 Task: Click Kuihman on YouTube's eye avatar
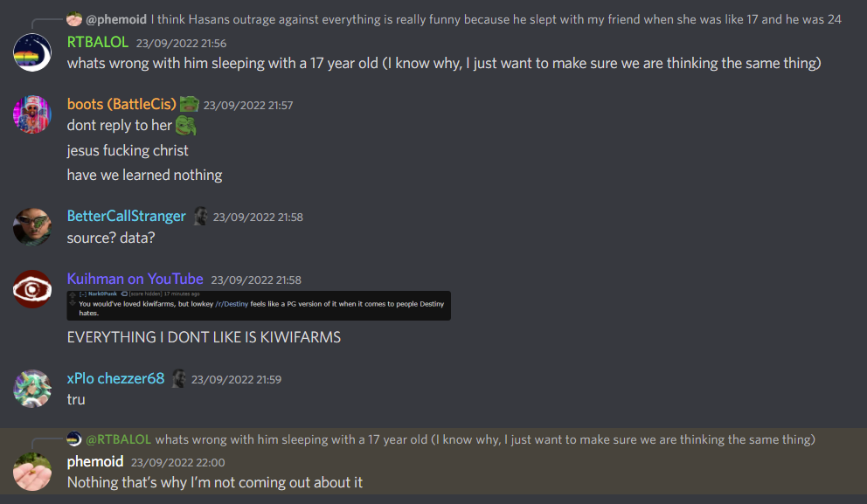[x=32, y=289]
